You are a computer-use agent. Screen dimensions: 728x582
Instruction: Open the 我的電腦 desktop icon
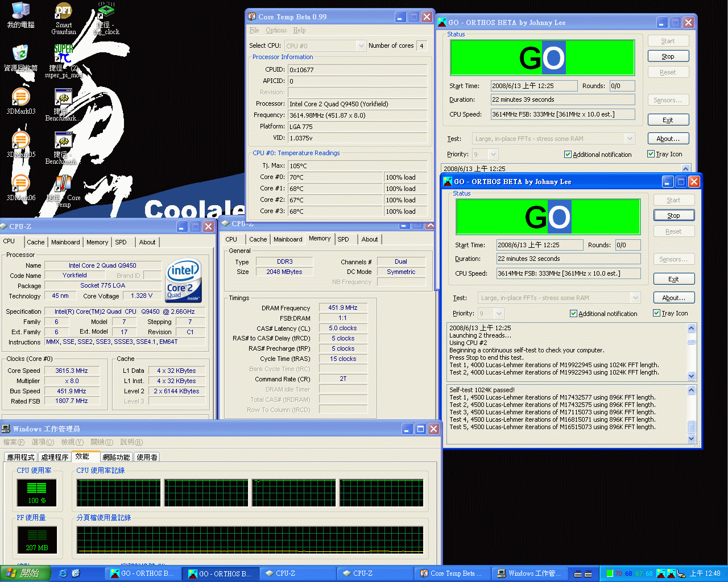(x=20, y=15)
